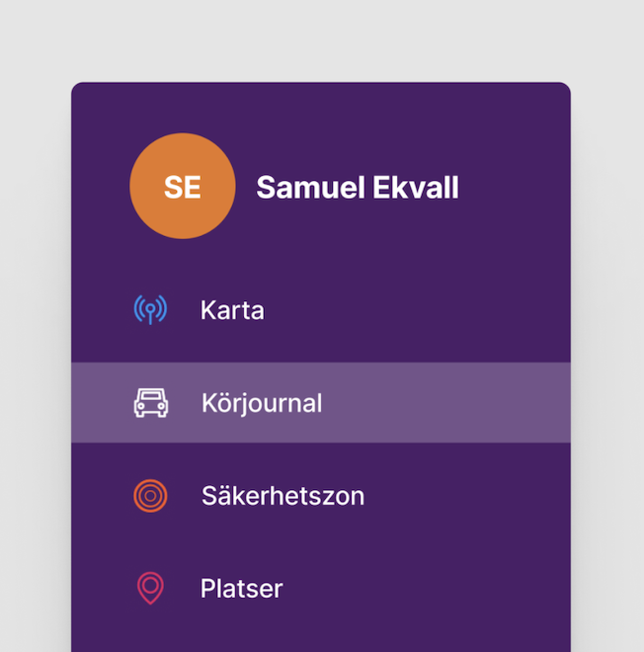The width and height of the screenshot is (644, 652).
Task: Click the SE initials in the avatar
Action: pos(183,188)
